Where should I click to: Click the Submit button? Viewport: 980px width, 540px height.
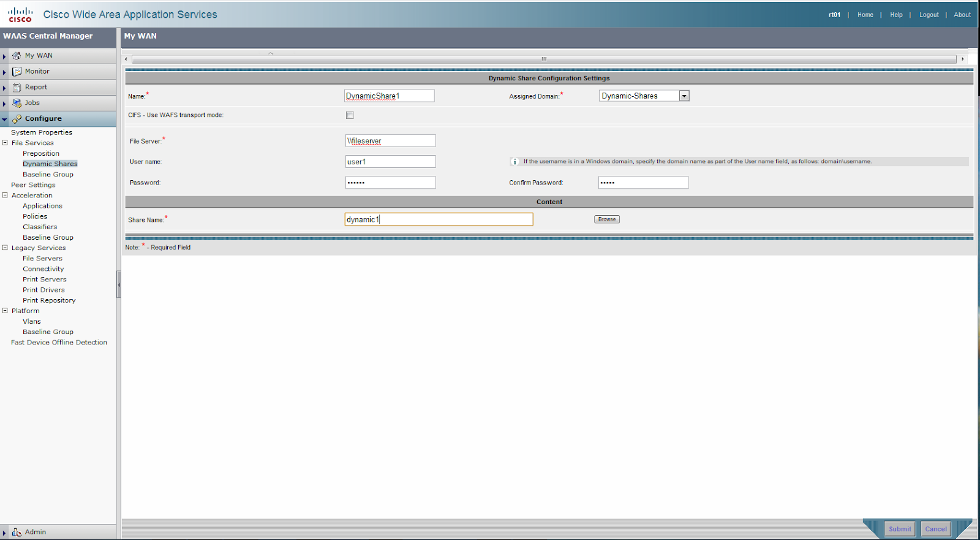[900, 529]
